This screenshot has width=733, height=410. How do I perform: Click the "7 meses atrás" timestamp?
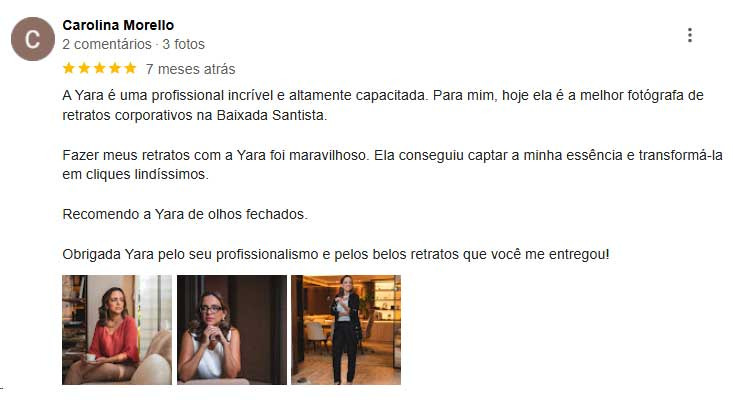[190, 69]
